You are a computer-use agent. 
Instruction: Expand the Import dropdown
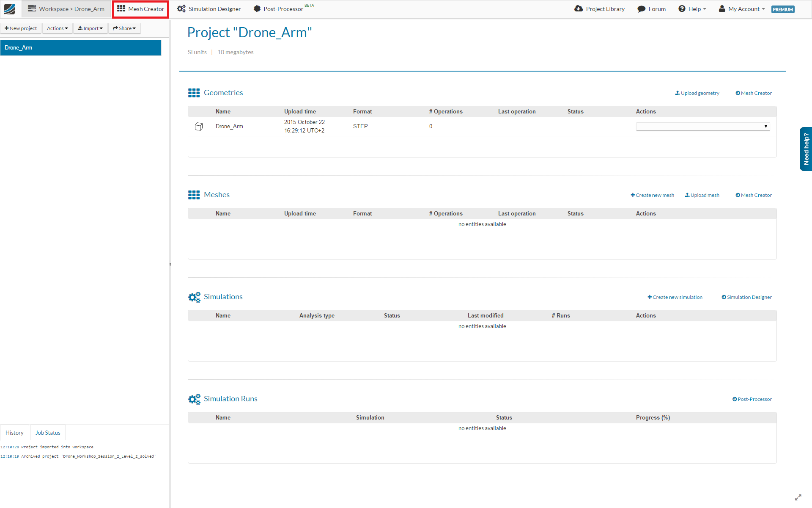click(90, 28)
